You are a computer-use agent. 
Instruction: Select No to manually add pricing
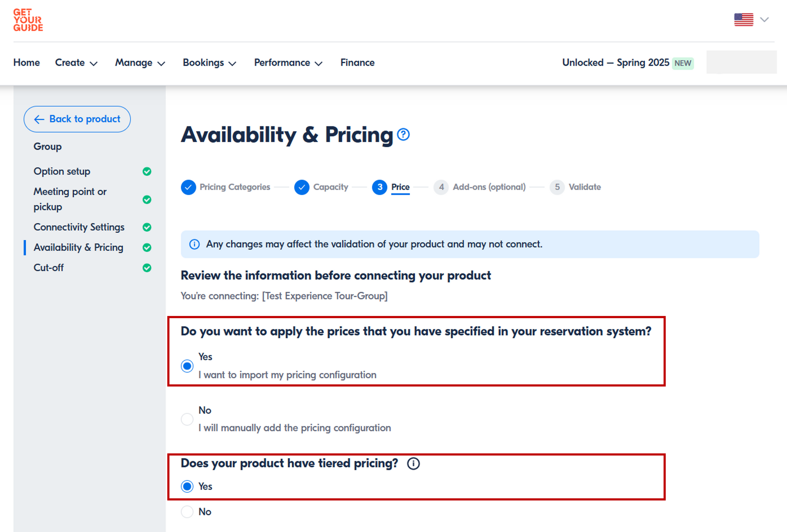[187, 419]
